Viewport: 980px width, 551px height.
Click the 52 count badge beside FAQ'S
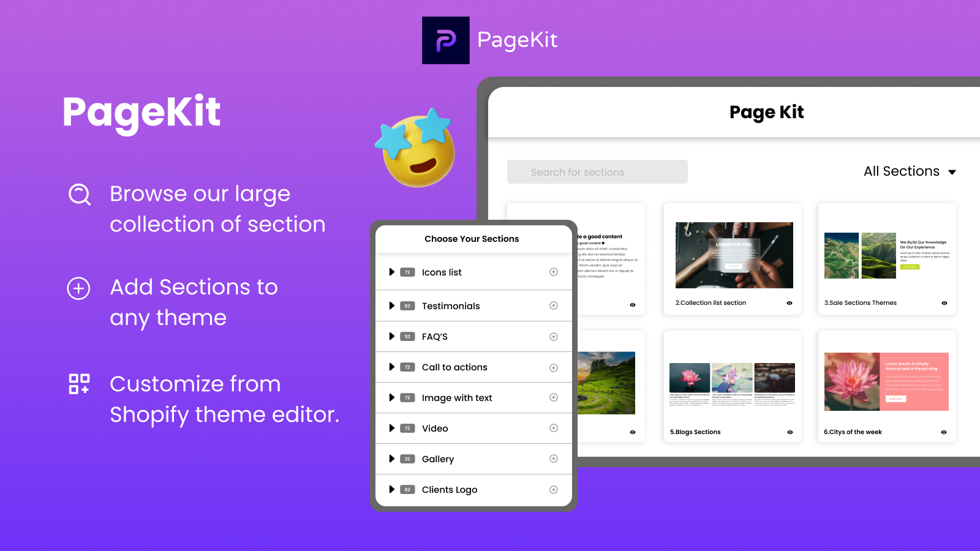[407, 337]
